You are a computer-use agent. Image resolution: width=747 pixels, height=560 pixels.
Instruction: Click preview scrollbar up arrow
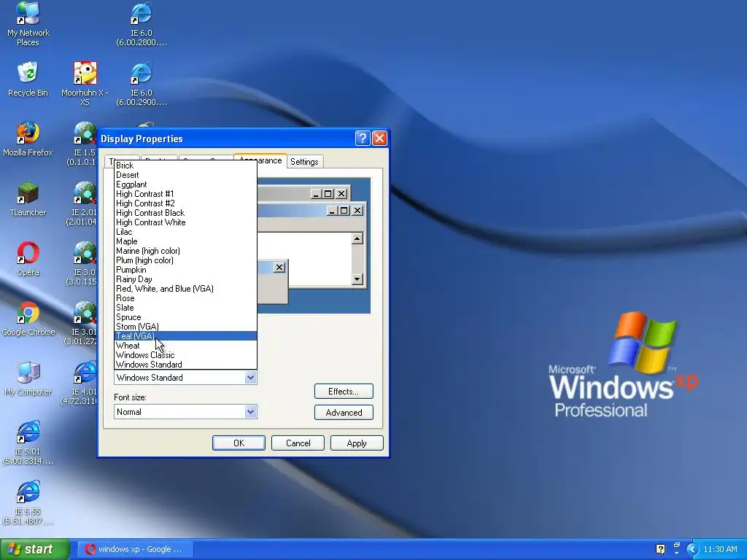click(x=357, y=238)
